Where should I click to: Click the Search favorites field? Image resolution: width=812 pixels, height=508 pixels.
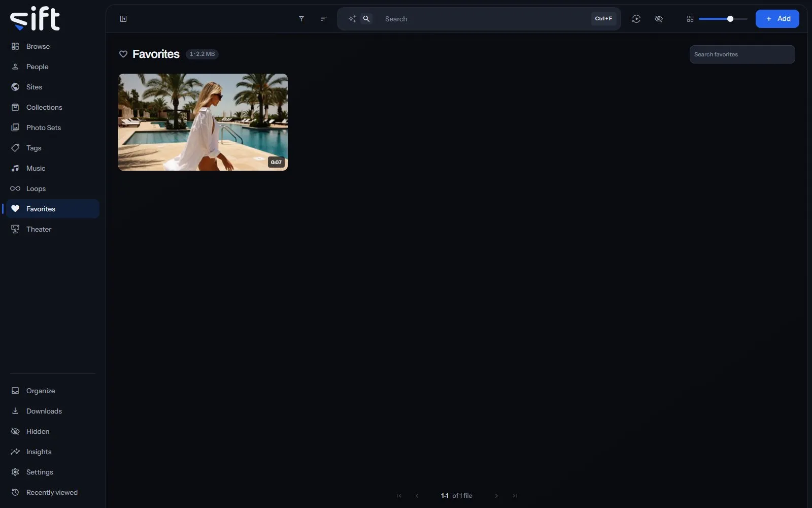(742, 54)
